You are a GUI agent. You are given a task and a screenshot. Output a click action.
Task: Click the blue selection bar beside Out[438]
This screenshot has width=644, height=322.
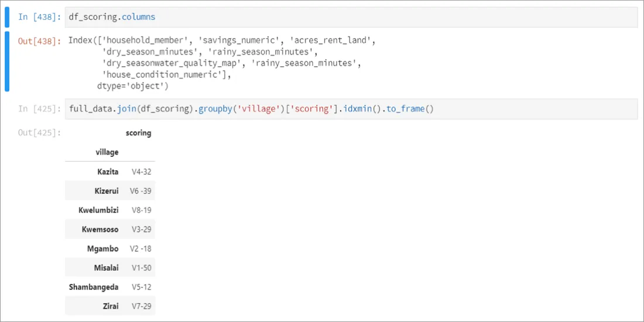click(x=7, y=62)
